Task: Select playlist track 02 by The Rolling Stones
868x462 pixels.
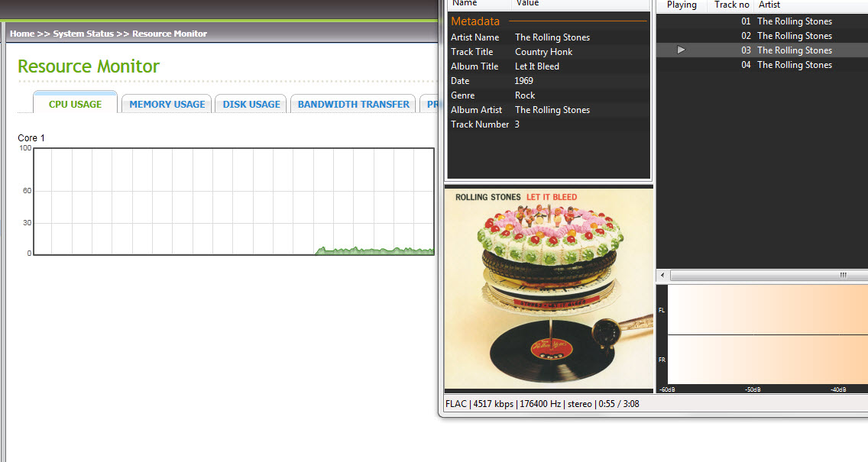Action: coord(762,35)
